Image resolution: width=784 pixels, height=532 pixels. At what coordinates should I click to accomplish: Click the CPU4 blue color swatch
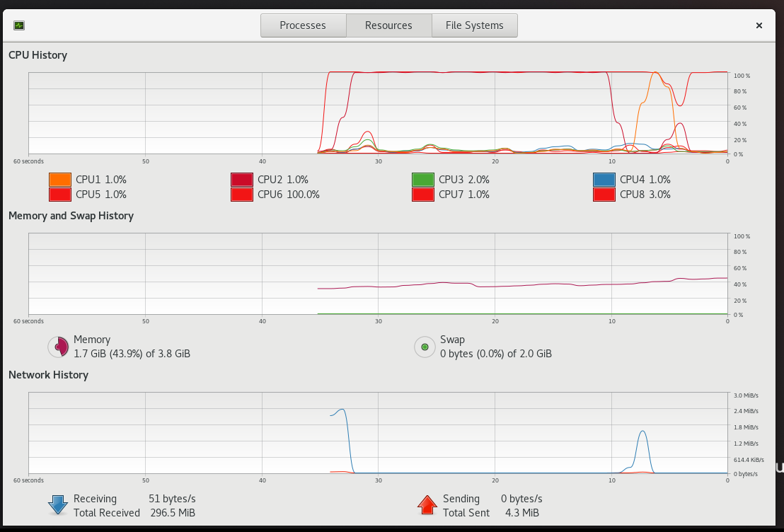604,180
